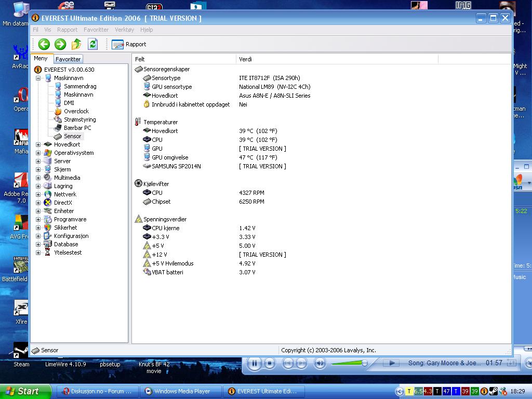Screen dimensions: 532x399
Task: Click the Enheter devices icon in tree
Action: [x=48, y=211]
